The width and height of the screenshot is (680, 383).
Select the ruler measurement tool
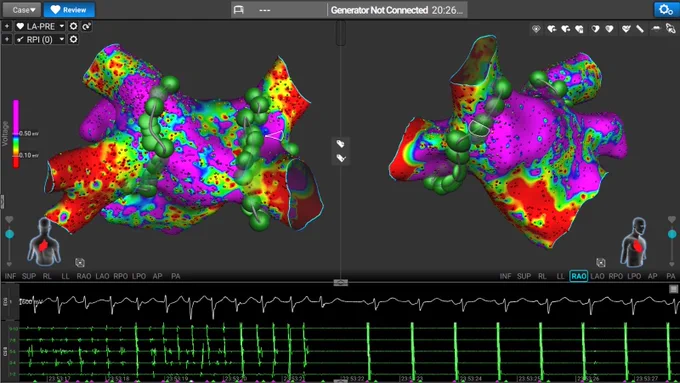pos(640,29)
